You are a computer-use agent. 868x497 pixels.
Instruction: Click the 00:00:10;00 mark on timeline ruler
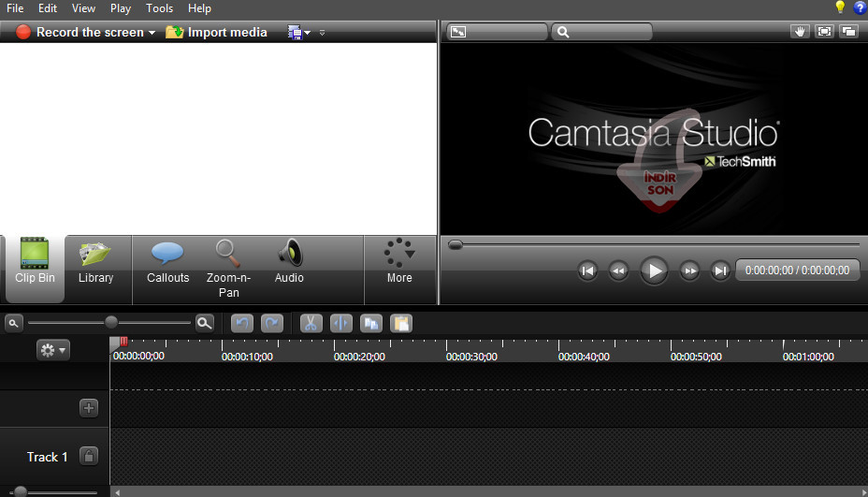coord(247,357)
